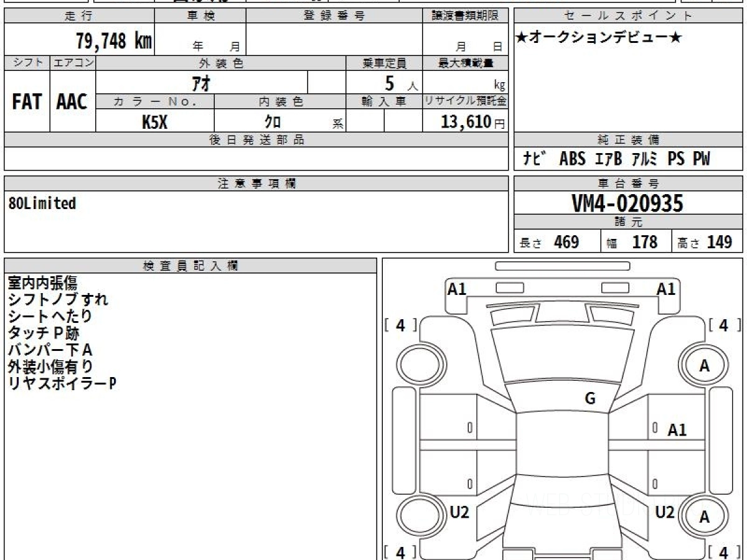Click the 車台番号 header
747x560 pixels.
pyautogui.click(x=629, y=184)
